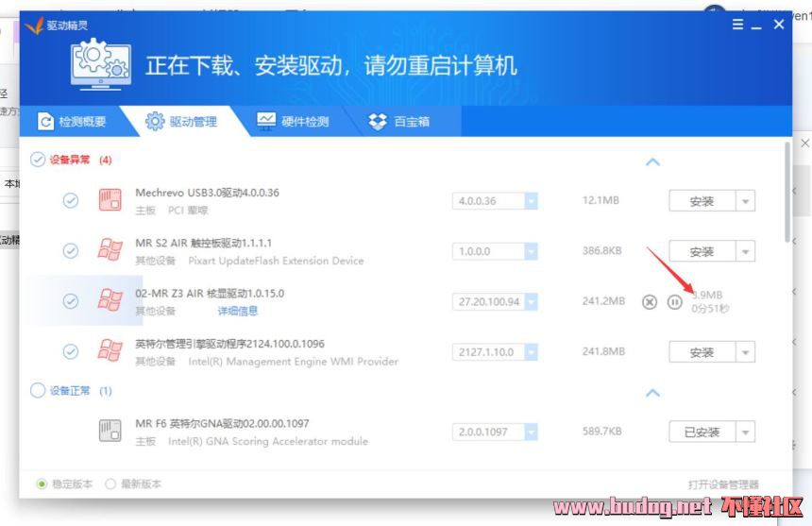Click MR F6 英特尔GNA device icon
This screenshot has height=526, width=812.
click(110, 431)
